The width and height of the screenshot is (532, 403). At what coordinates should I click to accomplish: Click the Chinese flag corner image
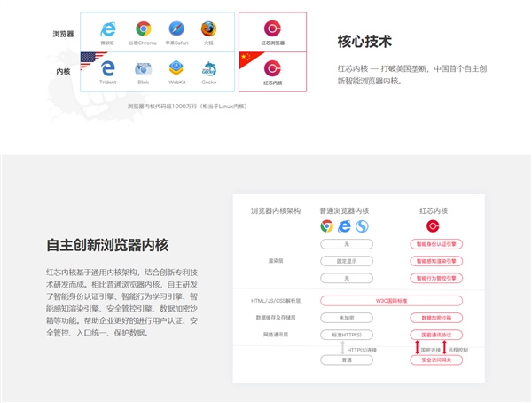point(250,59)
